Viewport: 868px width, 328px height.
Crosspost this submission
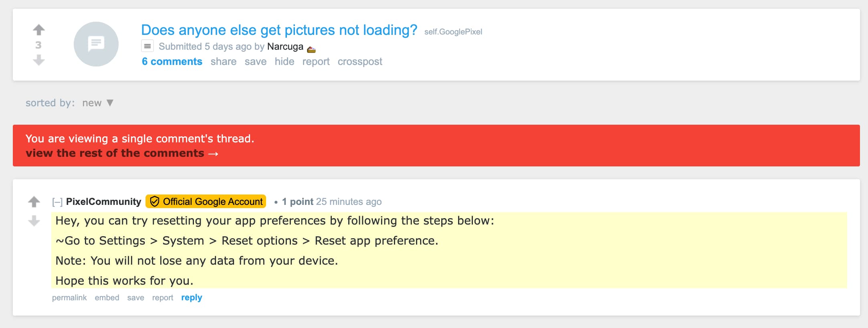coord(359,62)
